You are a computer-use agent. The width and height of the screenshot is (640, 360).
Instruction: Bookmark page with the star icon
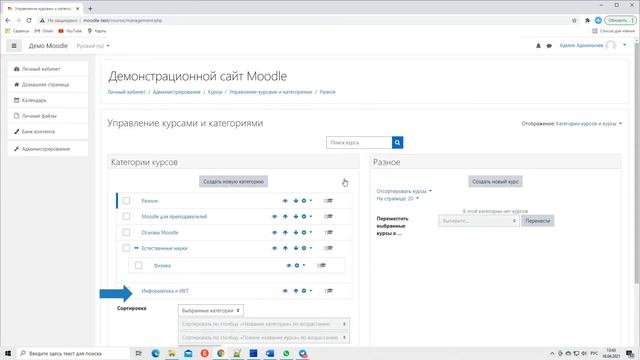[x=574, y=20]
